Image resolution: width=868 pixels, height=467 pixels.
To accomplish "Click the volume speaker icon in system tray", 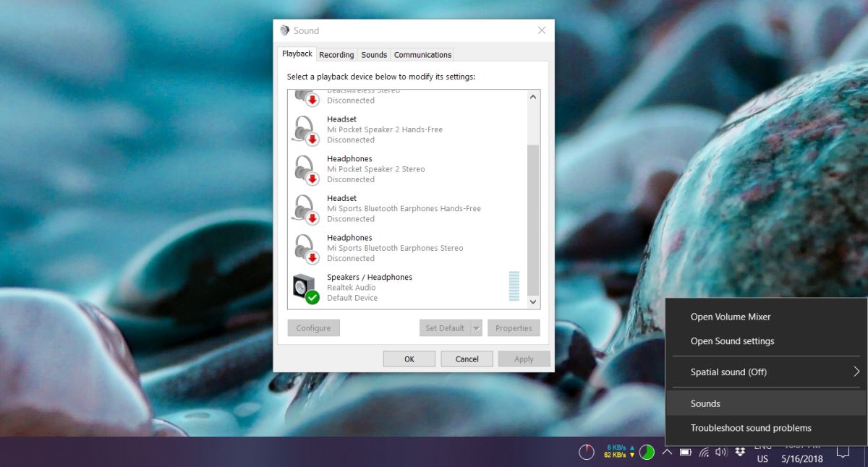I will coord(721,452).
